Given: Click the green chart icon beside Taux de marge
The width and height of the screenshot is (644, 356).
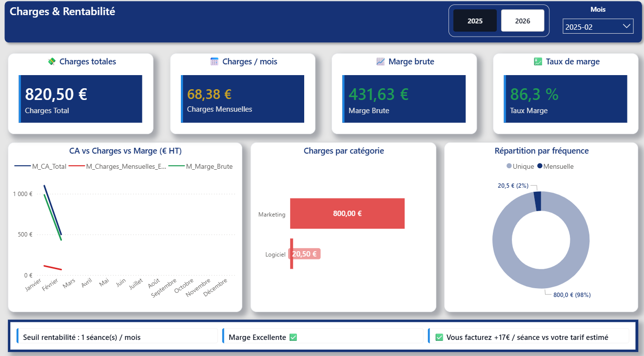Looking at the screenshot, I should 538,61.
